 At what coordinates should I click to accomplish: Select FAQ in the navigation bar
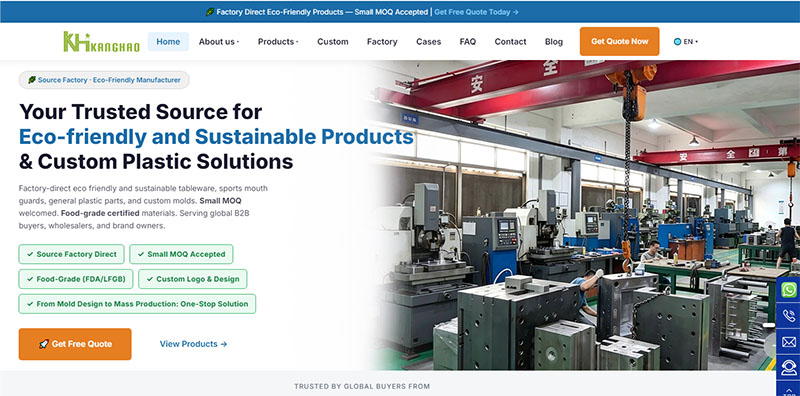pos(468,42)
